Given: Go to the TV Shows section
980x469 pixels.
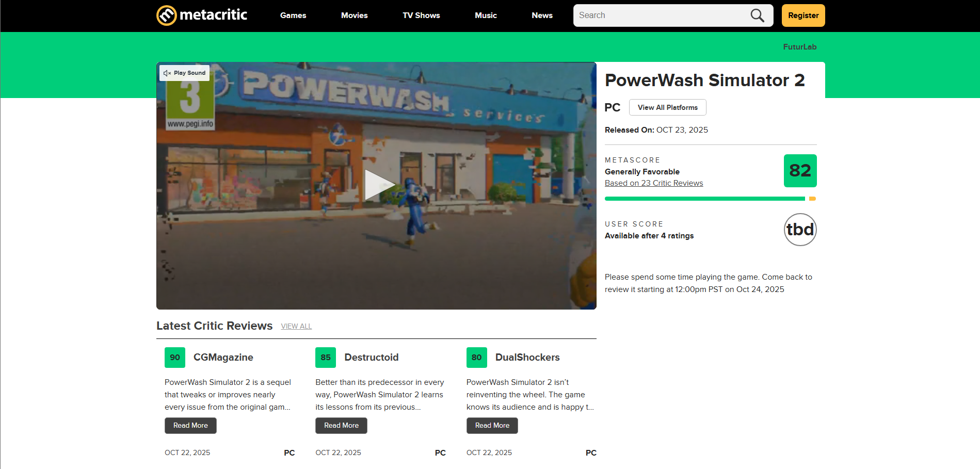Looking at the screenshot, I should (421, 15).
